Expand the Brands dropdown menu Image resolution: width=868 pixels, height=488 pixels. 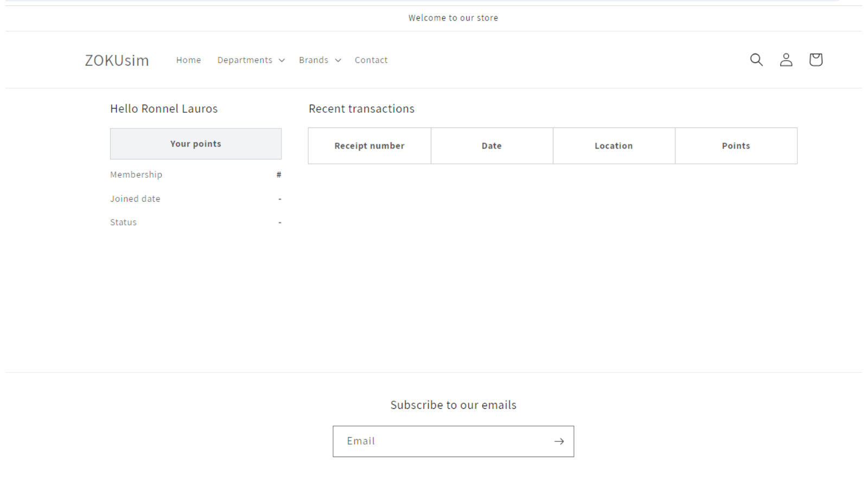click(320, 60)
